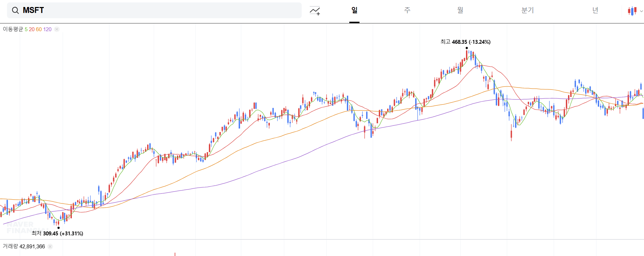
Task: Switch to the 월 (monthly) tab
Action: pyautogui.click(x=460, y=10)
